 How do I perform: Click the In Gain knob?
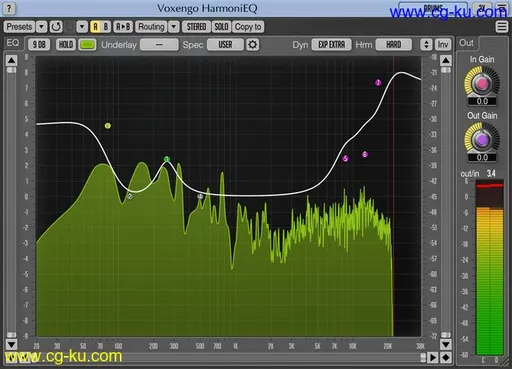pos(482,83)
